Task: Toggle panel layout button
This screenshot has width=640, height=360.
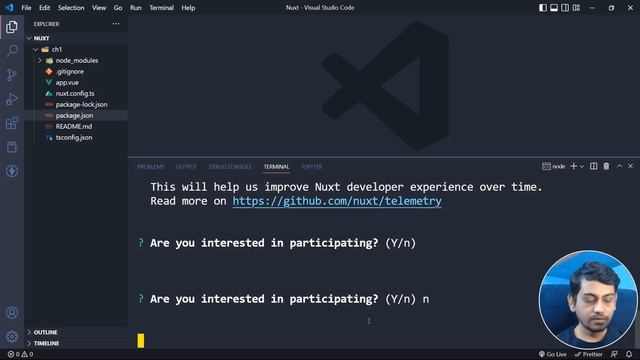Action: point(554,8)
